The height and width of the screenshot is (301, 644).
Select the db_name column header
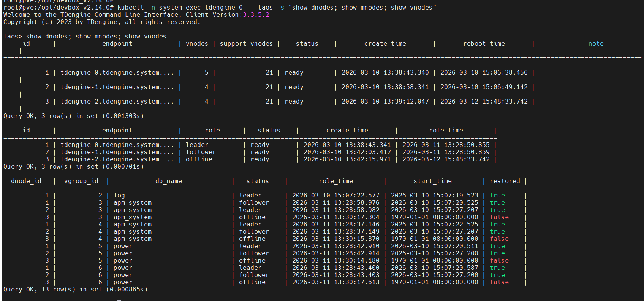tap(168, 181)
